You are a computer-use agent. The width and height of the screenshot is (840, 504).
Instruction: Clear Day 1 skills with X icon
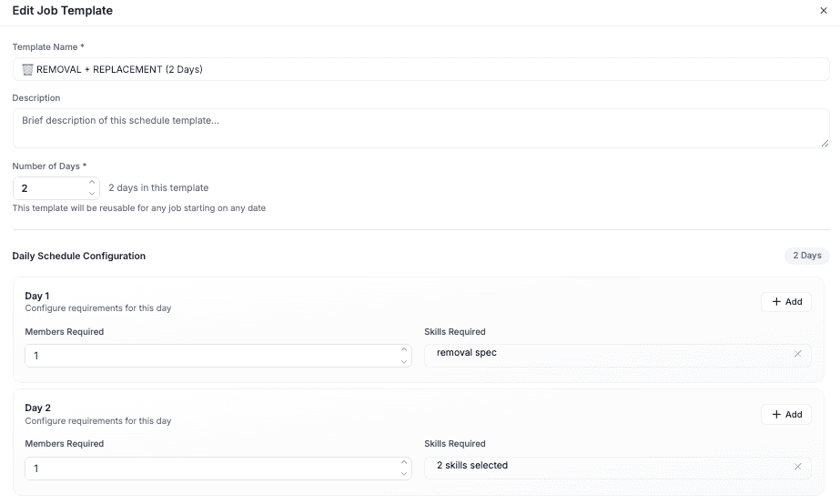[x=797, y=354]
